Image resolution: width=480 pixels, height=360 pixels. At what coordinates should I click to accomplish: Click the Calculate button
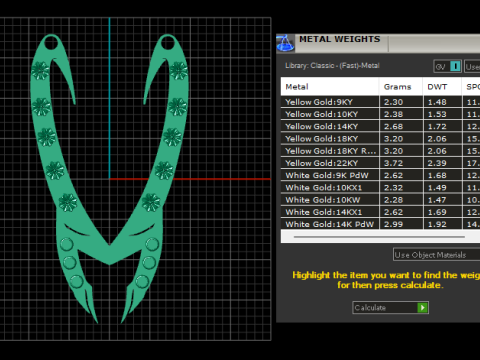pyautogui.click(x=390, y=307)
